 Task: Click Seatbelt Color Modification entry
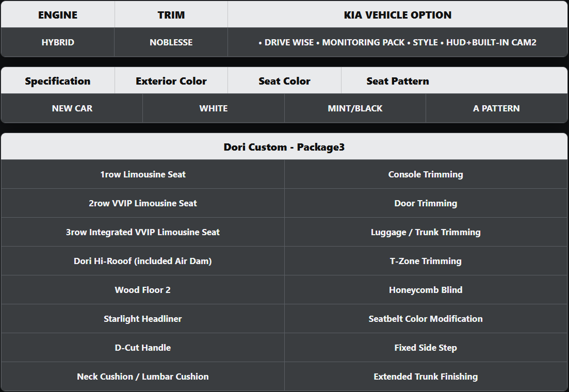click(x=426, y=319)
